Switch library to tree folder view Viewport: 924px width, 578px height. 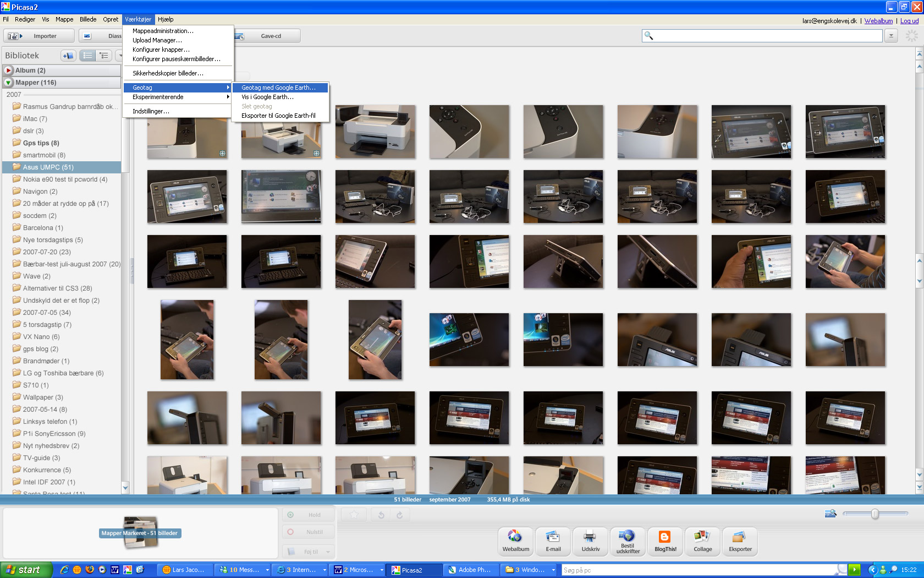point(103,56)
